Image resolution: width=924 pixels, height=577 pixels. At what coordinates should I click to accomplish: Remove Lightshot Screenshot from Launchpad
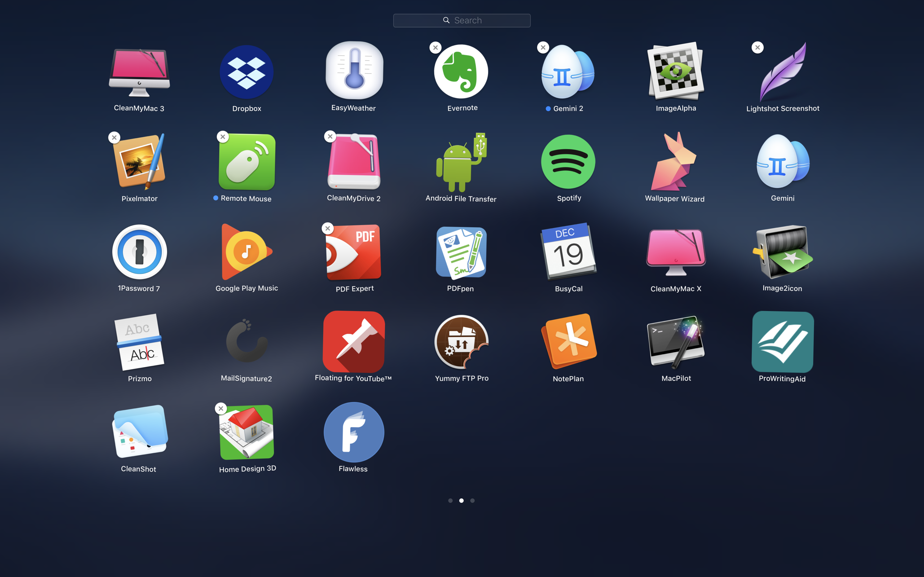click(757, 47)
